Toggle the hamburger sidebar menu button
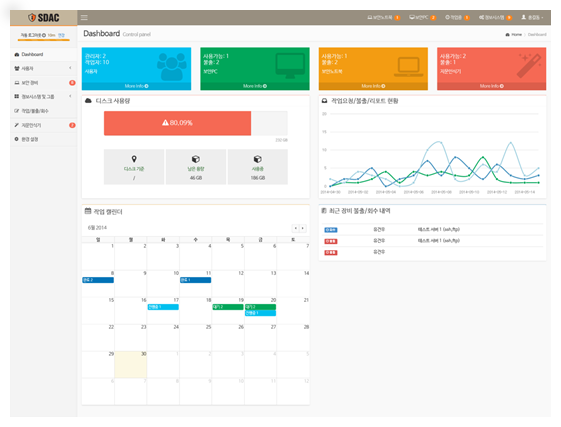The height and width of the screenshot is (427, 561). [84, 18]
